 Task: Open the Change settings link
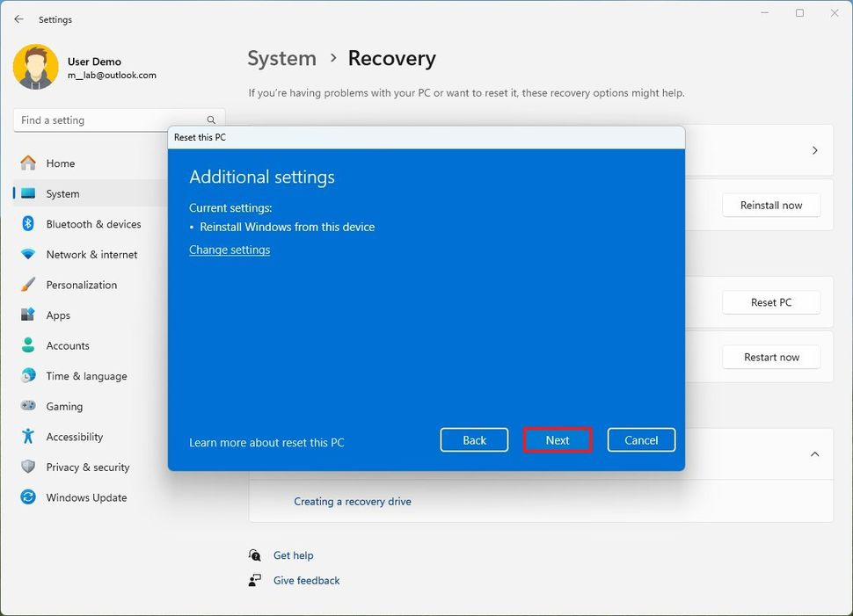point(230,250)
